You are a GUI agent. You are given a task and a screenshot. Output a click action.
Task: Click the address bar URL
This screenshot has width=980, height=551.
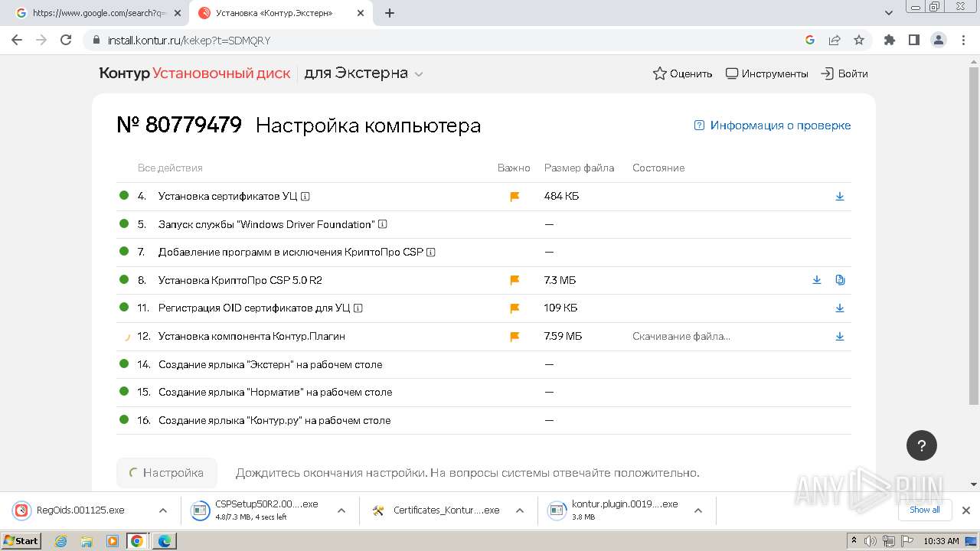189,41
